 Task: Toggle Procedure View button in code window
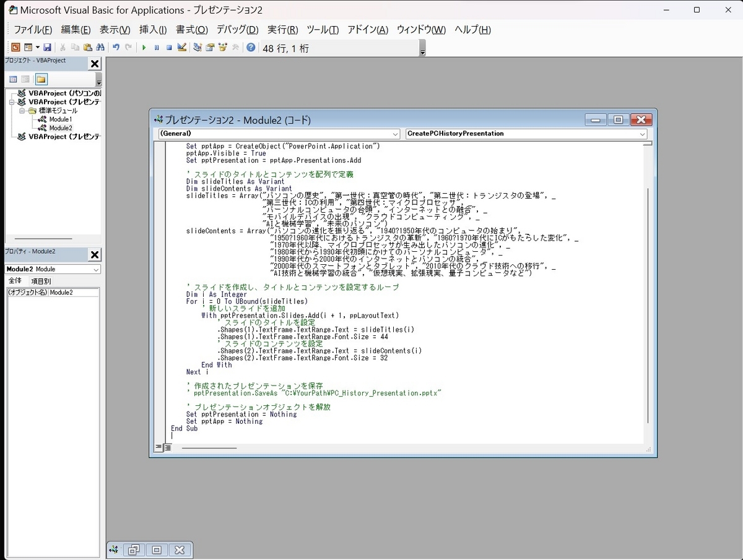(159, 447)
